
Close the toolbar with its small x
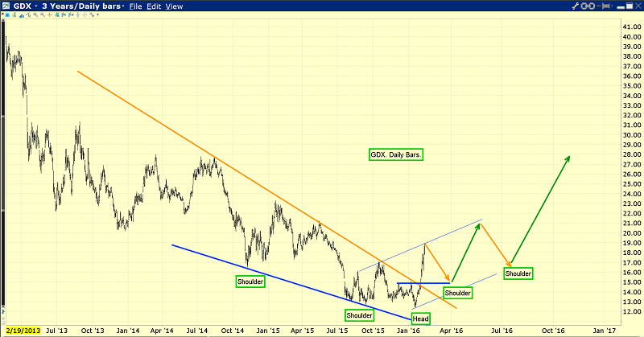2,14
